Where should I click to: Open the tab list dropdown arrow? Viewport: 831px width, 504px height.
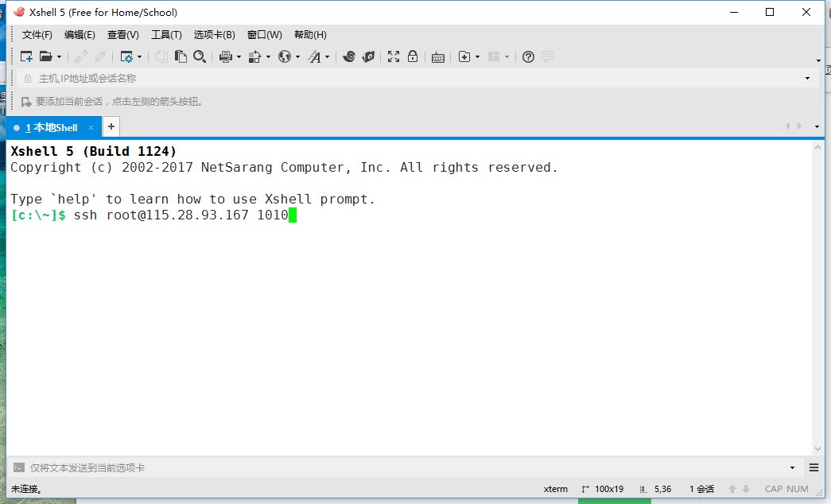817,126
